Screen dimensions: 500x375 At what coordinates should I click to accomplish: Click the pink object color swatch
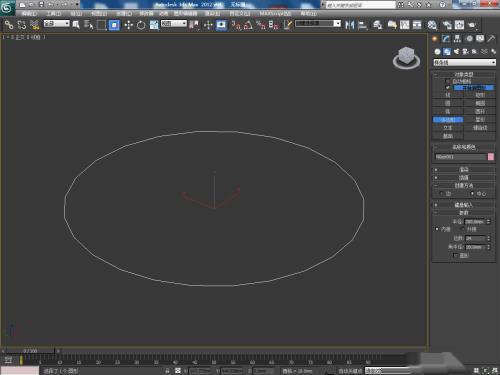click(x=491, y=157)
